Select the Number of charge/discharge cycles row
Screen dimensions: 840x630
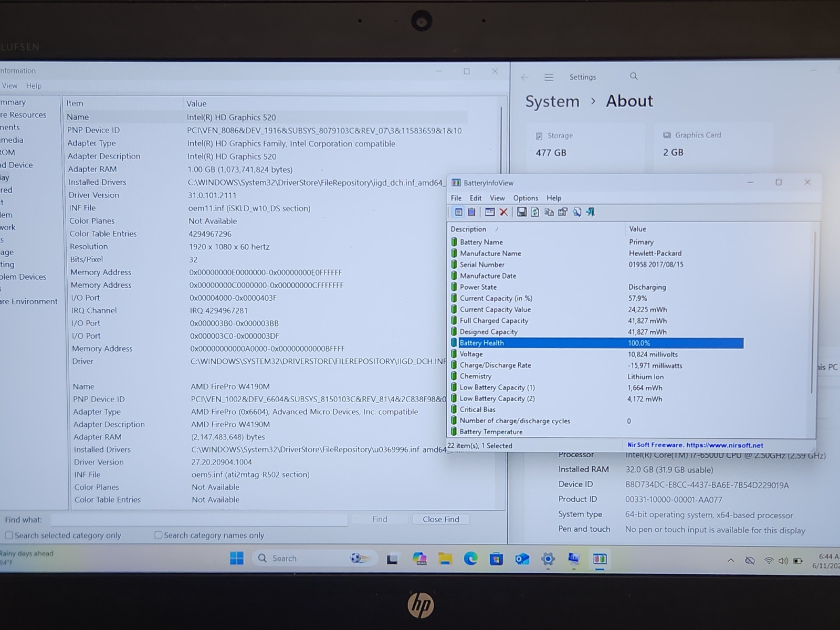pos(596,421)
